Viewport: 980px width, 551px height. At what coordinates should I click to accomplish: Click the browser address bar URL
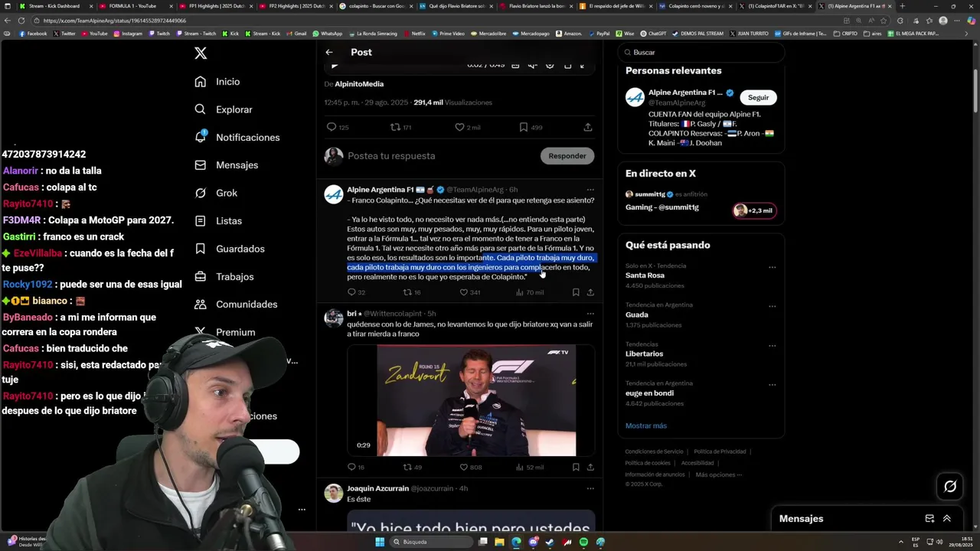(x=115, y=21)
